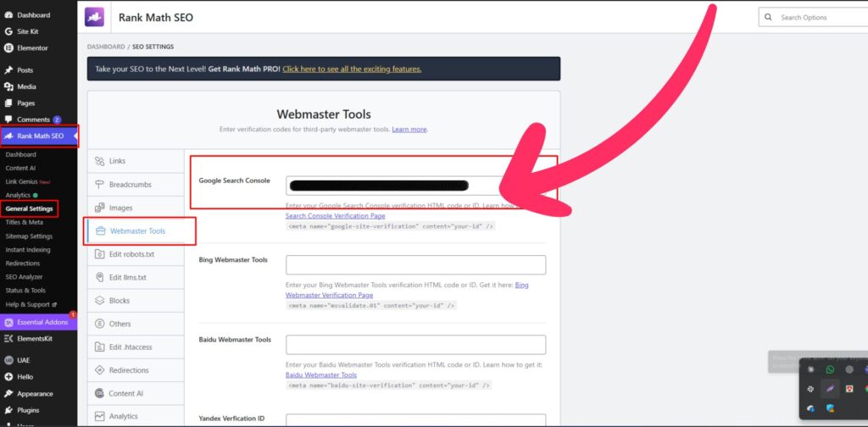
Task: Click the magnifier icon in Search Options
Action: coord(768,17)
